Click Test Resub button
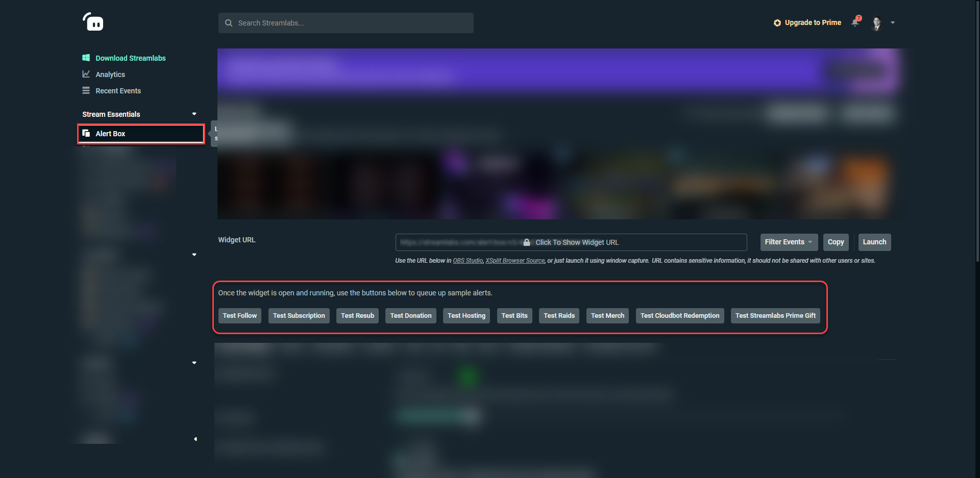The width and height of the screenshot is (980, 478). pos(358,316)
